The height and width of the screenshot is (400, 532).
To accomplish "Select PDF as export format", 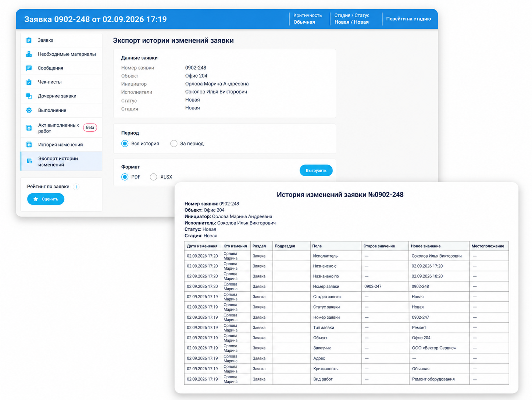I will (x=125, y=177).
